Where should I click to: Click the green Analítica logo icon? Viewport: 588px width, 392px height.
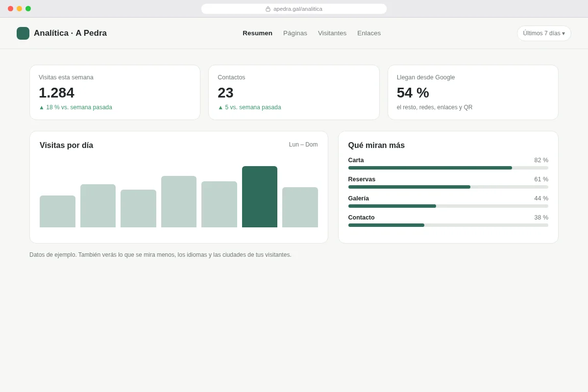pyautogui.click(x=23, y=33)
